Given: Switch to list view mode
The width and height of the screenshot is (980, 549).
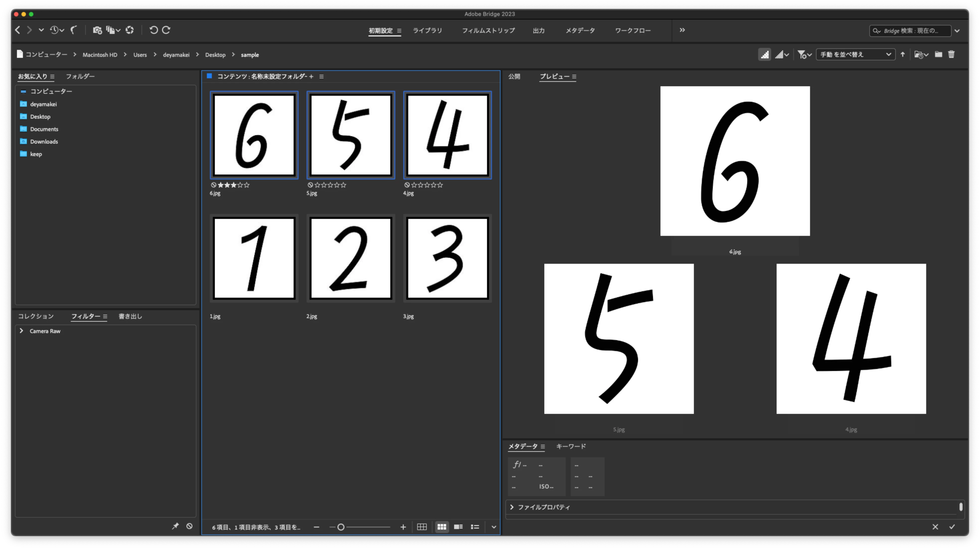Looking at the screenshot, I should point(475,527).
